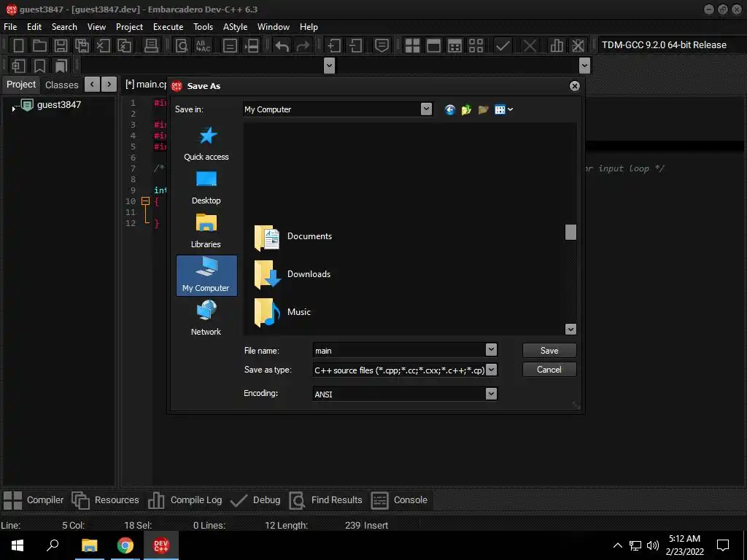
Task: Click the Print toolbar icon
Action: point(151,46)
